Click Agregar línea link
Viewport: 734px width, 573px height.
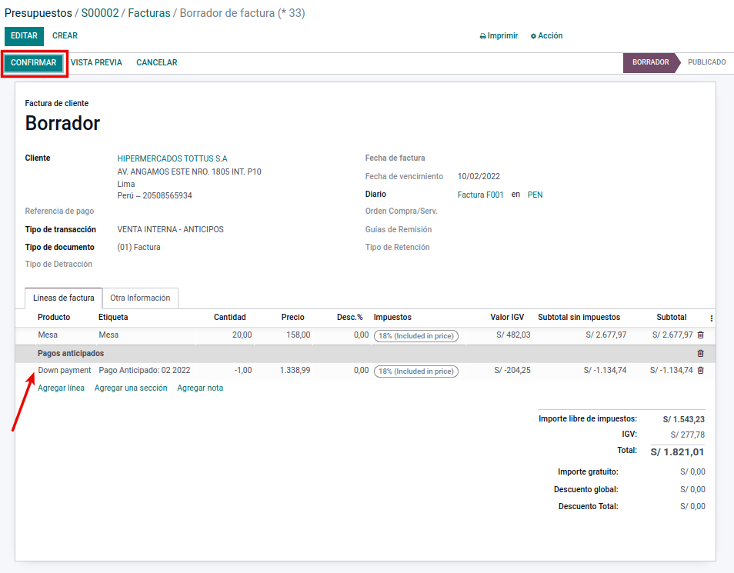pos(61,388)
